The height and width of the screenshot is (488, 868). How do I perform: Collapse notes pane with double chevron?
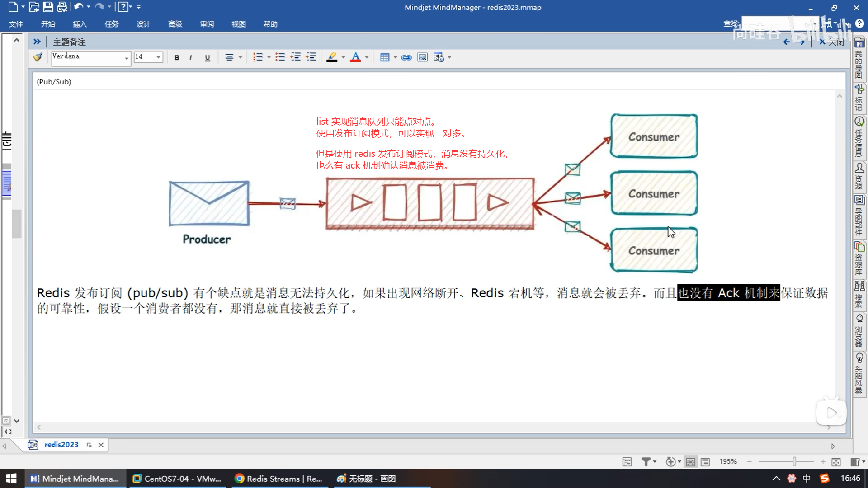(x=37, y=42)
